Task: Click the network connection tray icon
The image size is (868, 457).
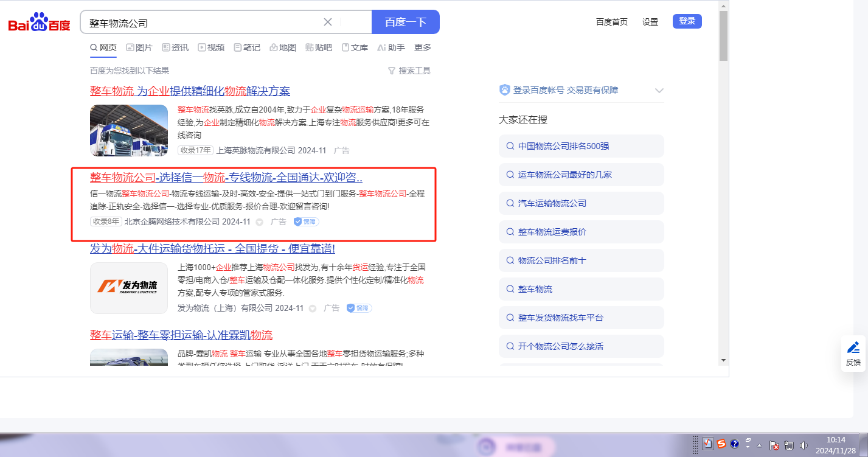Action: (789, 445)
